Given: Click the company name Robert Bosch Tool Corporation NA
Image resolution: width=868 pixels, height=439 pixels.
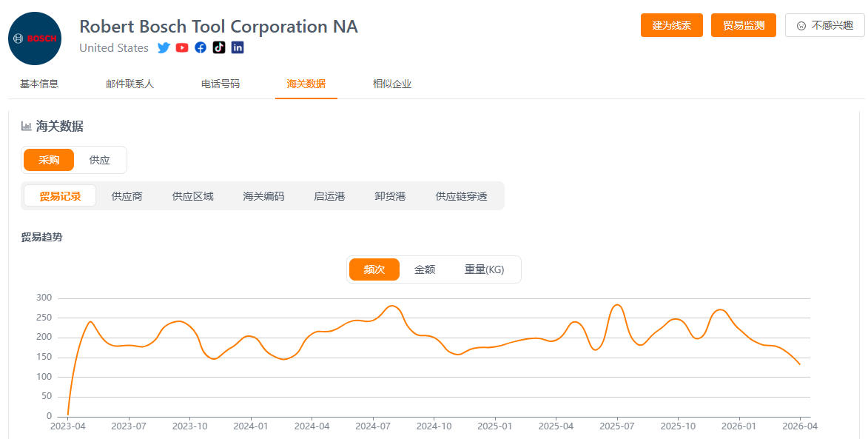Looking at the screenshot, I should pos(218,27).
